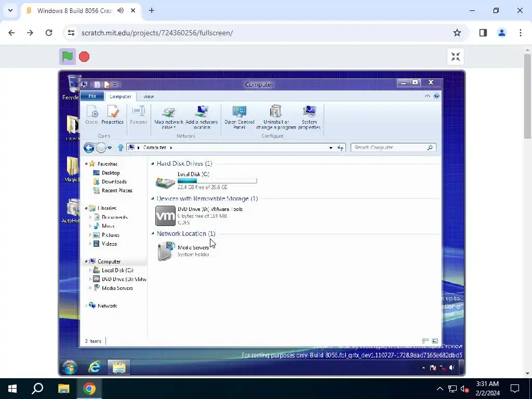Click the Scratch green flag button

68,57
